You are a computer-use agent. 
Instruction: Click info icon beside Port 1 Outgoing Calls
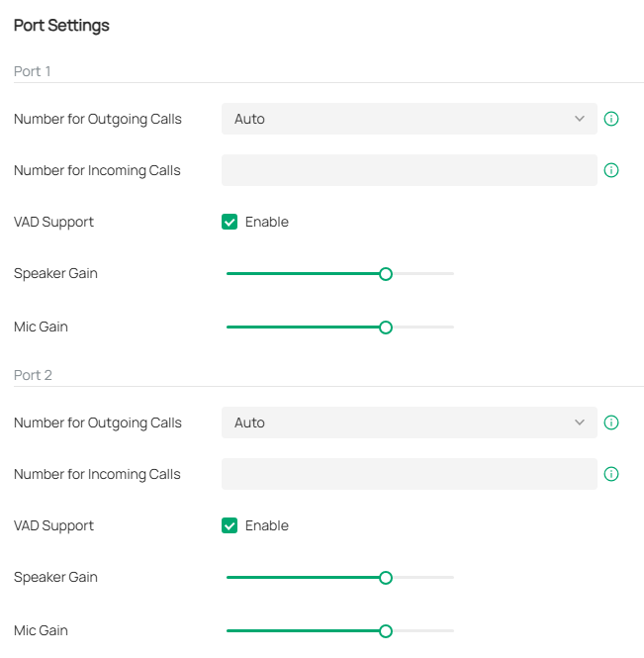click(611, 119)
